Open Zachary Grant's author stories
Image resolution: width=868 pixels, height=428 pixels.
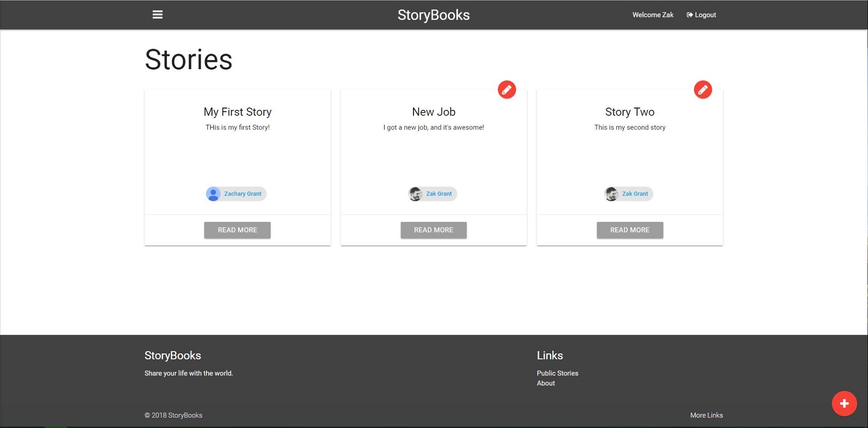pyautogui.click(x=243, y=194)
